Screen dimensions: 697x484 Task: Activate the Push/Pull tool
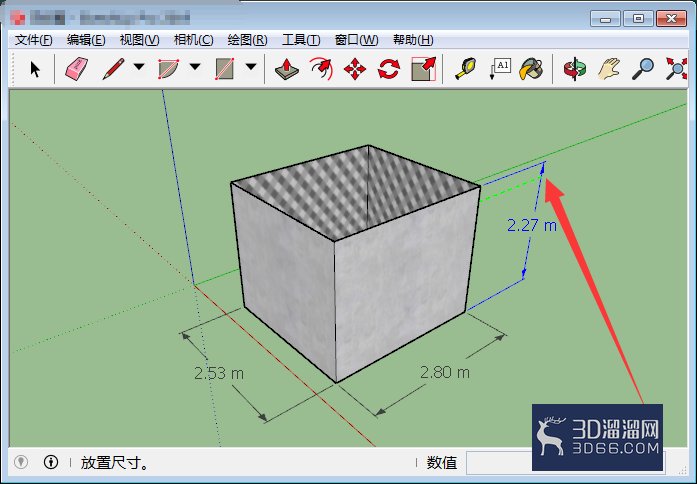click(x=287, y=69)
